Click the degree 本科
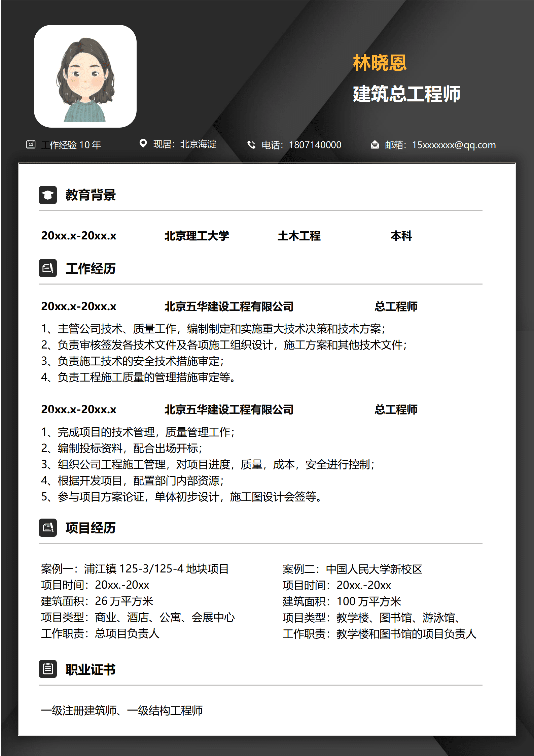Image resolution: width=534 pixels, height=756 pixels. [x=401, y=236]
